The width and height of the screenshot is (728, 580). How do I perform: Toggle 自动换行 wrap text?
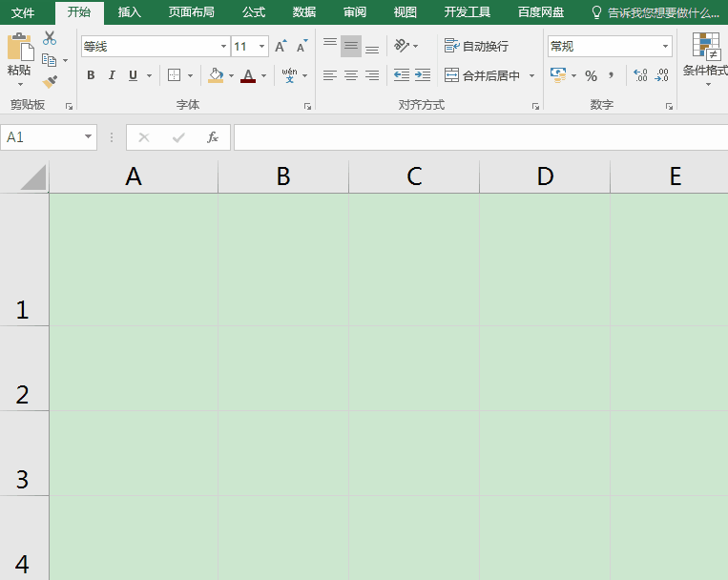476,46
